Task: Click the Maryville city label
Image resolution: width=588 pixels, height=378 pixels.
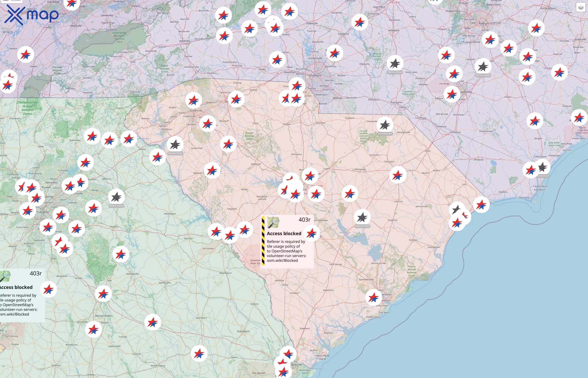Action: [76, 26]
